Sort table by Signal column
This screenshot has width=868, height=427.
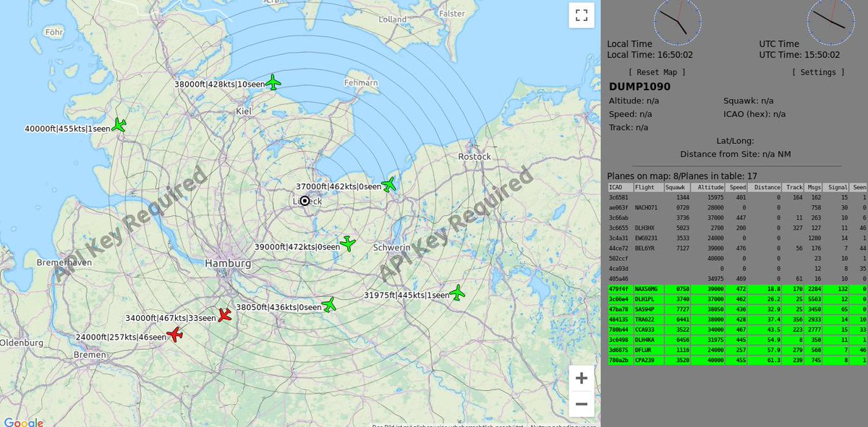837,187
